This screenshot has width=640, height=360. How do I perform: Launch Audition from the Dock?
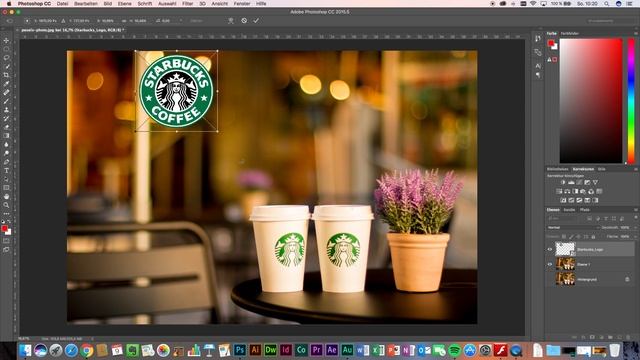coord(347,350)
